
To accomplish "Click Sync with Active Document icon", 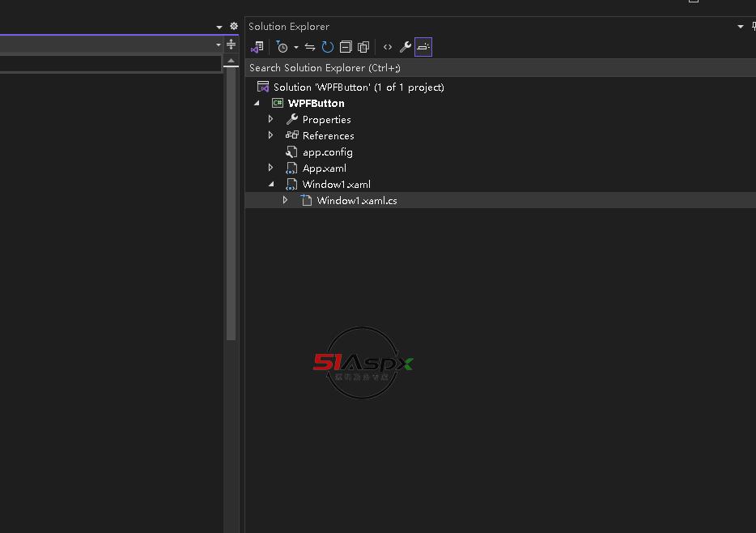I will pos(310,47).
